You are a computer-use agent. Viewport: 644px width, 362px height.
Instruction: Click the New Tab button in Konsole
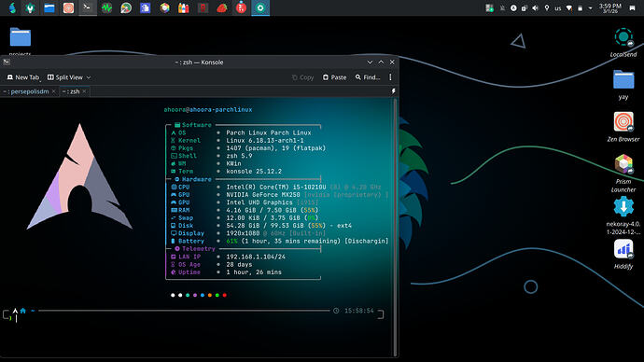(x=23, y=77)
